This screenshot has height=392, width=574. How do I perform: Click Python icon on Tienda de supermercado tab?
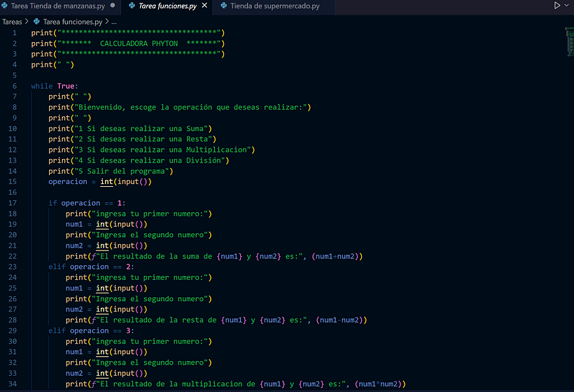[224, 6]
